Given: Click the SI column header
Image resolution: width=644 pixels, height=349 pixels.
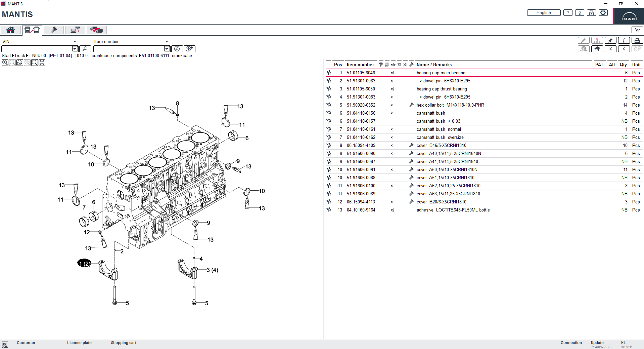Looking at the screenshot, I should point(405,65).
